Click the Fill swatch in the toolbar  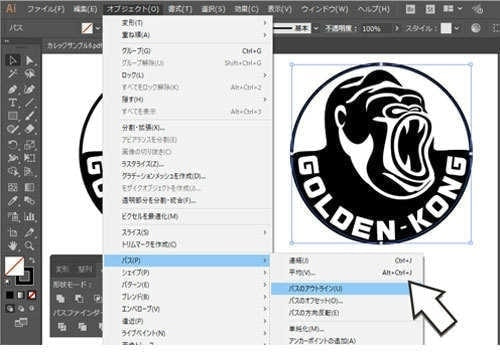click(x=14, y=266)
